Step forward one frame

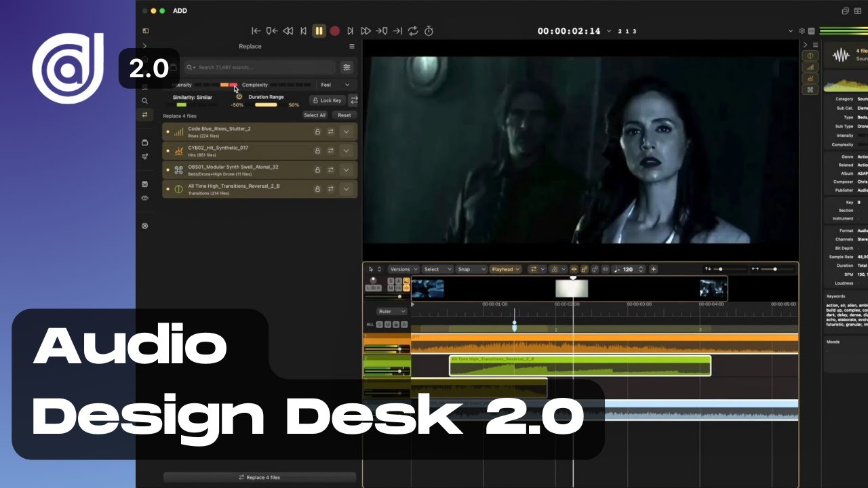pos(350,31)
